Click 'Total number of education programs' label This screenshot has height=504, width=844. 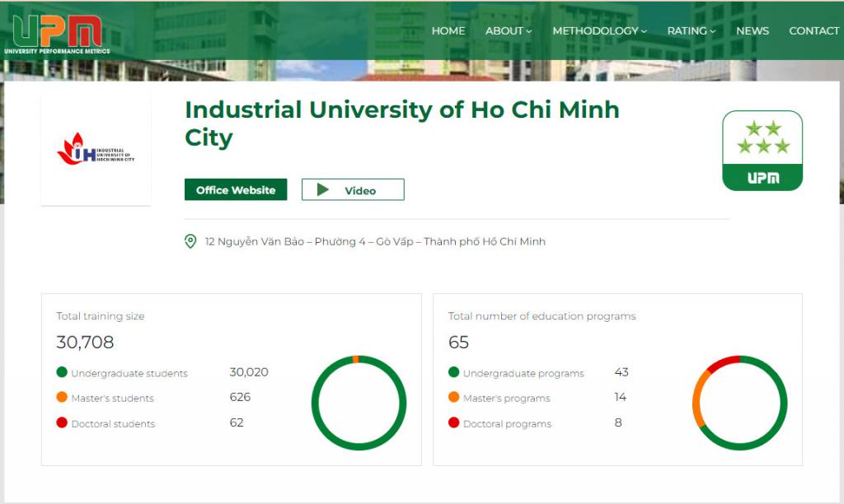pyautogui.click(x=542, y=315)
